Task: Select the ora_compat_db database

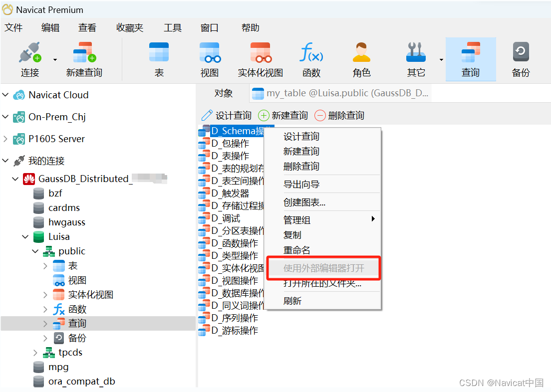Action: tap(81, 382)
